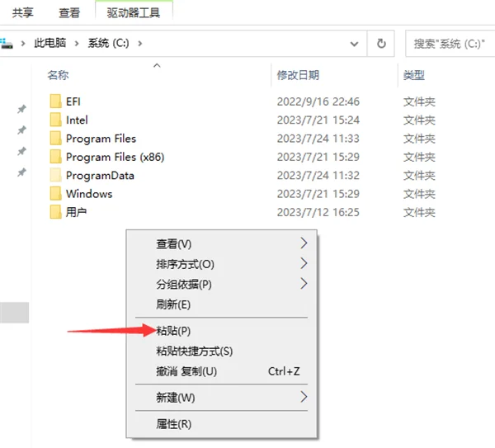
Task: Click the date 2023/7/24 11:33
Action: coord(318,139)
